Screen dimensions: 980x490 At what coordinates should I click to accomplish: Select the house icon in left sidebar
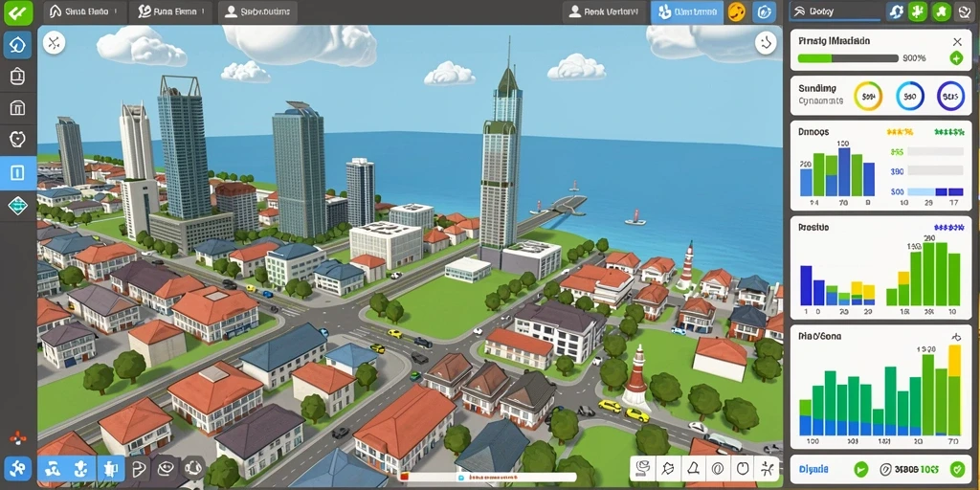(17, 44)
